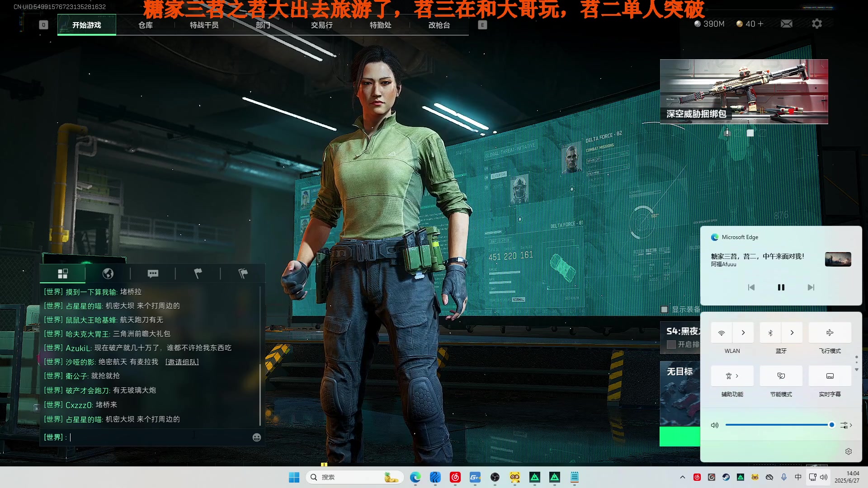
Task: Open Steam tray icon
Action: point(726,477)
